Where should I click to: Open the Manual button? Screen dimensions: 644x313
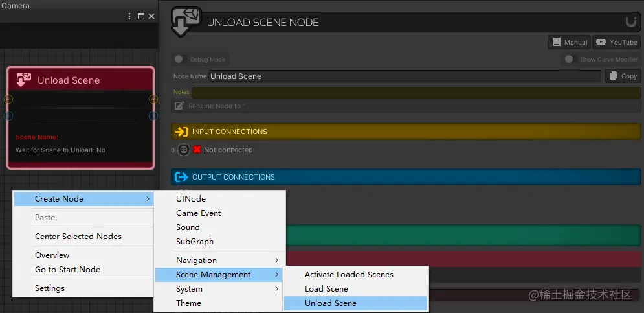point(570,42)
